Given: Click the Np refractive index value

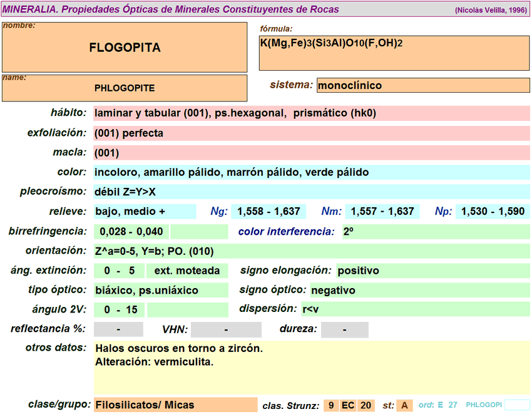Looking at the screenshot, I should (493, 212).
